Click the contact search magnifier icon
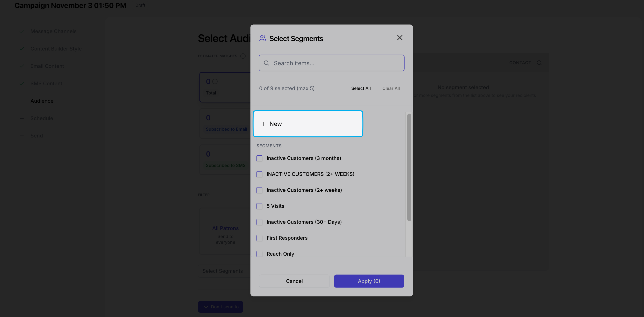644x317 pixels. coord(539,63)
